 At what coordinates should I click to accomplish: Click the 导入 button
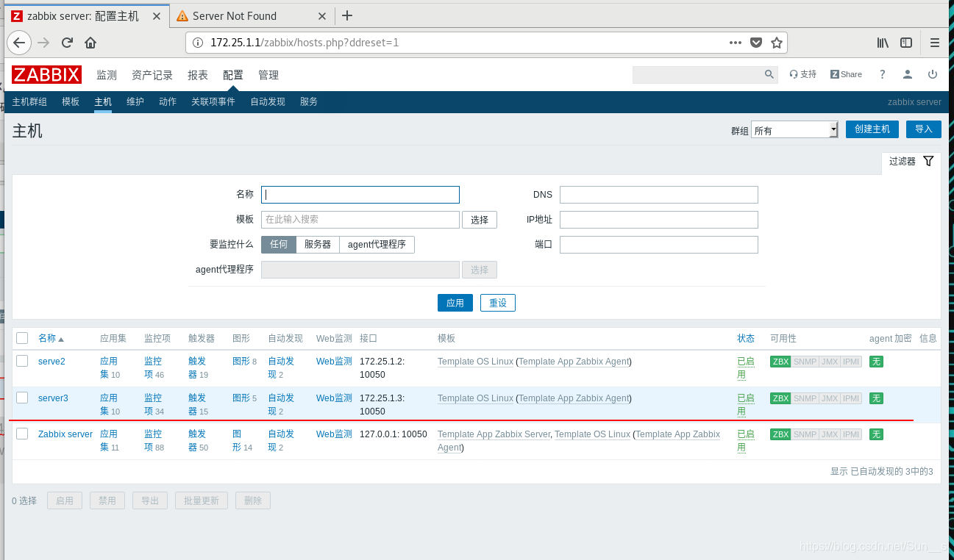(924, 129)
